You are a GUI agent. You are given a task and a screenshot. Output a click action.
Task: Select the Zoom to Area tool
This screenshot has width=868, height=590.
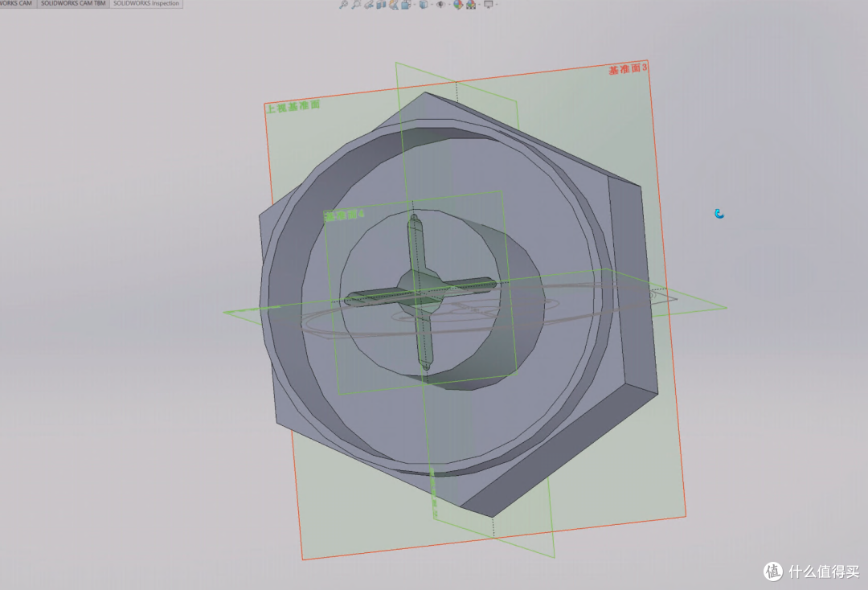pyautogui.click(x=356, y=5)
